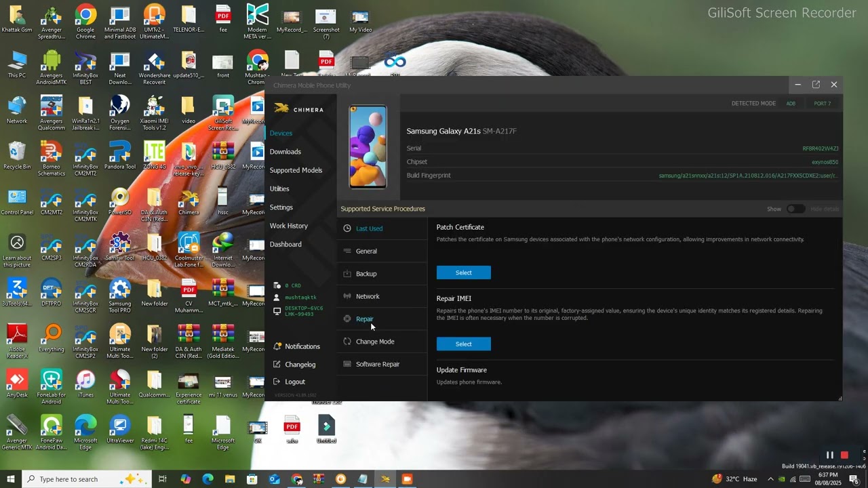Stop the GiliSoft screen recording
The image size is (868, 488).
(845, 455)
